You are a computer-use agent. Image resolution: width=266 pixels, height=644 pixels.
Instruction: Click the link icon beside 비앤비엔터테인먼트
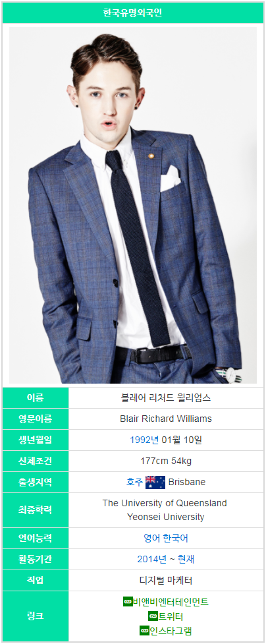point(127,602)
